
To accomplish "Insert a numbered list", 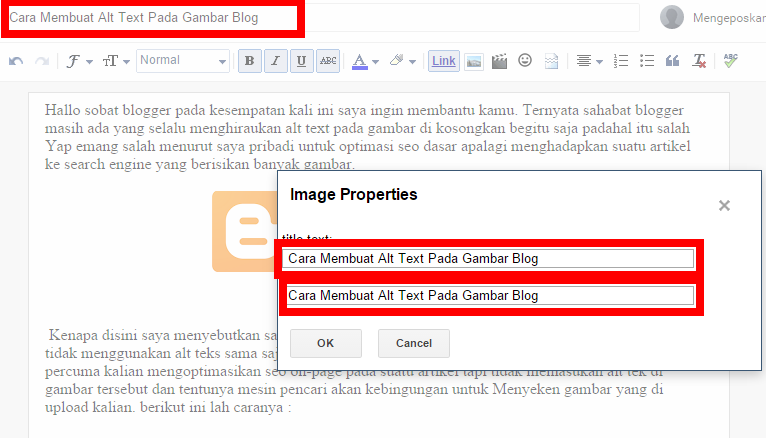I will click(x=621, y=61).
